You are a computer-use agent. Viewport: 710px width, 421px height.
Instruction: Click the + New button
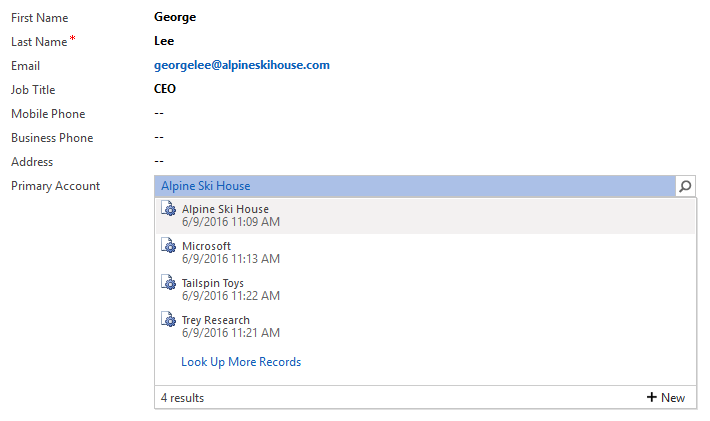pyautogui.click(x=666, y=397)
